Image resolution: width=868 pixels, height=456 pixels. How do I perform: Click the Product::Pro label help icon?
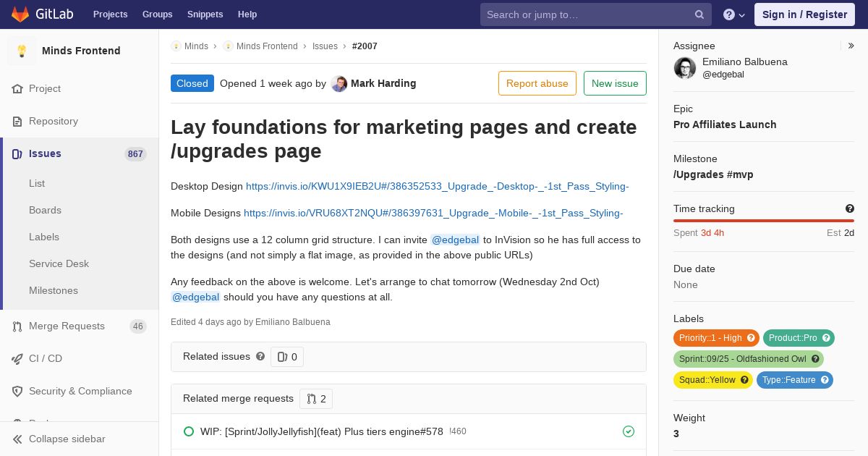(826, 338)
